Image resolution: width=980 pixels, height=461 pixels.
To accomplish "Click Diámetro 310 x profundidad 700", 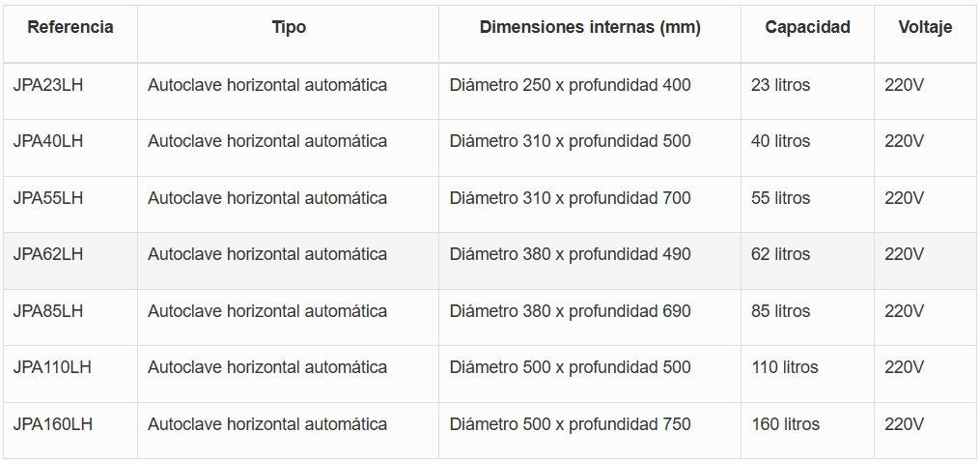I will tap(570, 198).
